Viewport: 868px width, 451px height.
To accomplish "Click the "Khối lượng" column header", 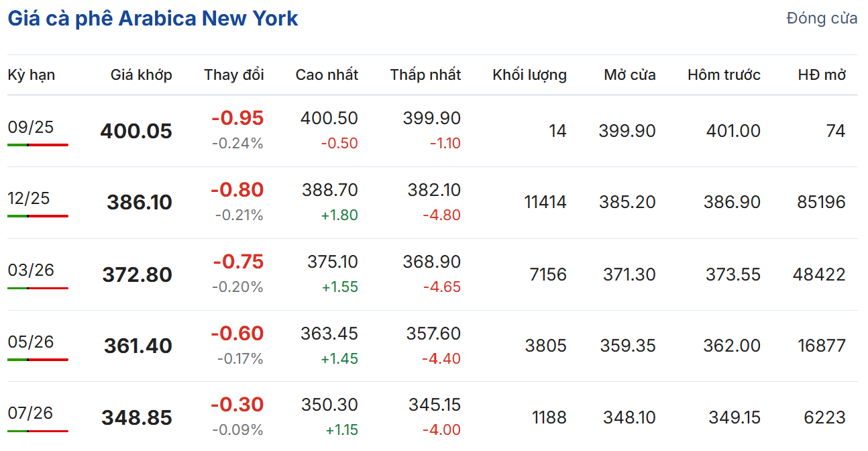I will click(x=529, y=74).
